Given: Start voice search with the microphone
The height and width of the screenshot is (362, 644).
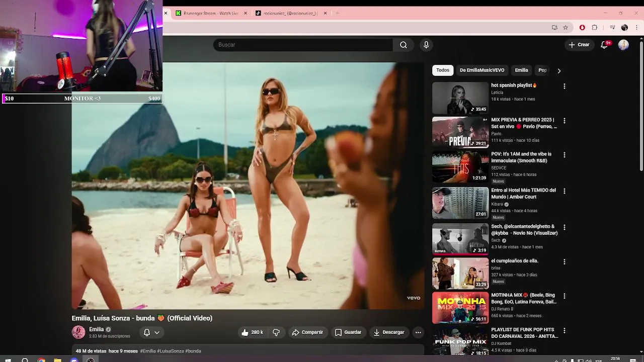Looking at the screenshot, I should click(426, 45).
